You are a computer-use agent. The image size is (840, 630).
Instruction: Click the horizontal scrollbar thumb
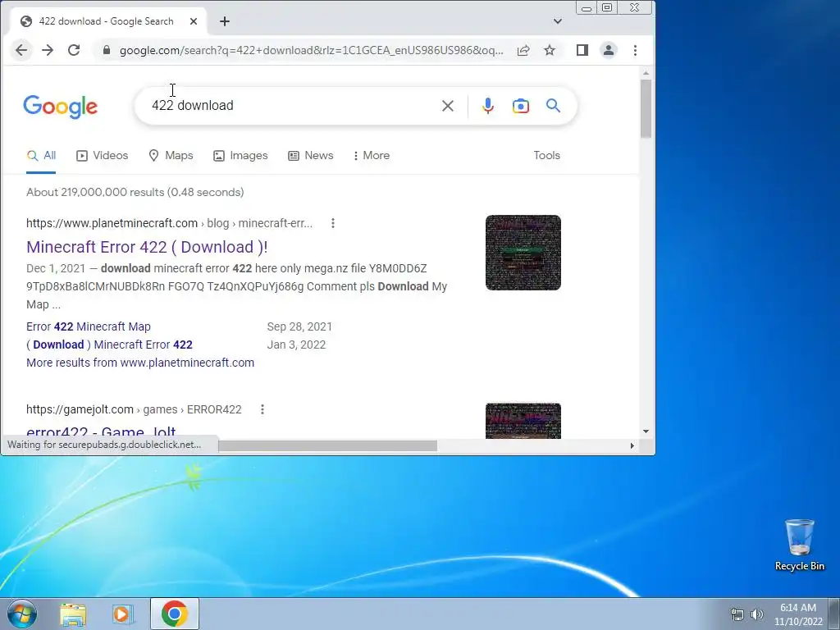point(327,445)
